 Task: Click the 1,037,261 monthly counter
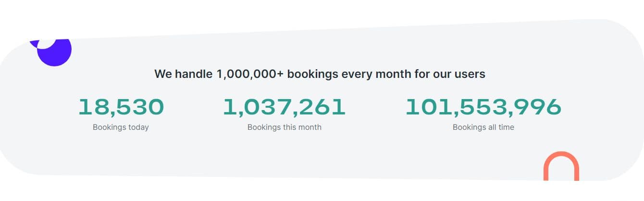click(284, 107)
